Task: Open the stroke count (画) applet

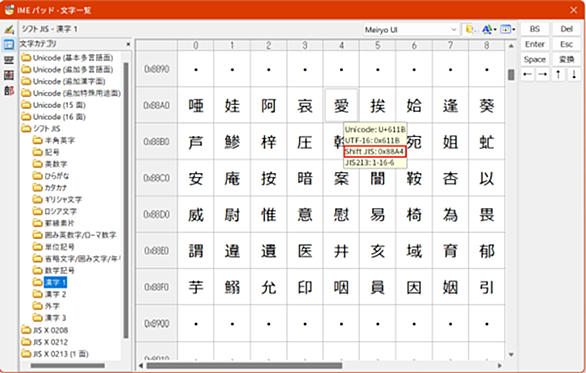Action: tap(9, 75)
